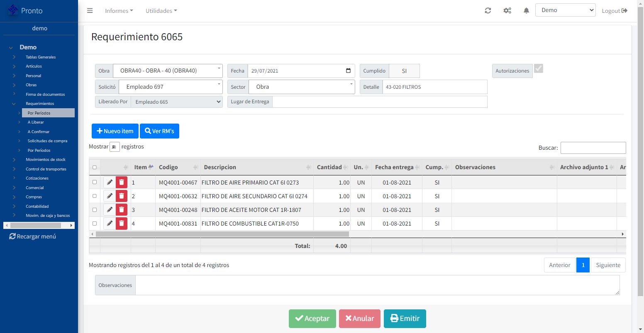Select the checkbox for item 4 row
This screenshot has height=333, width=644.
[95, 224]
